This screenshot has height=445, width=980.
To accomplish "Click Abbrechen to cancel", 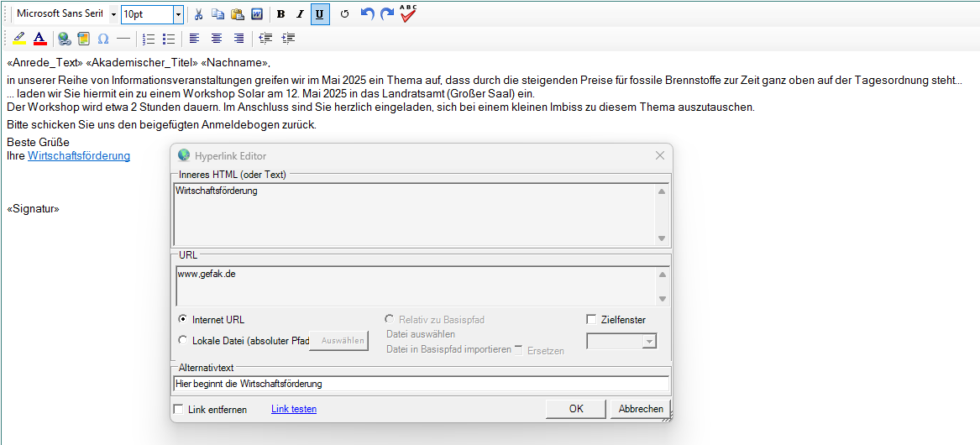I will click(641, 409).
